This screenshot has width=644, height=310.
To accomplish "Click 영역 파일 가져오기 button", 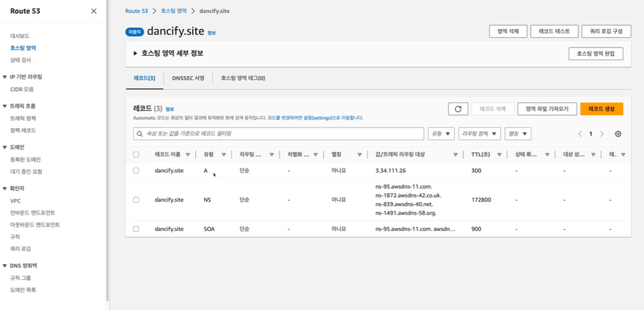I will pos(547,109).
